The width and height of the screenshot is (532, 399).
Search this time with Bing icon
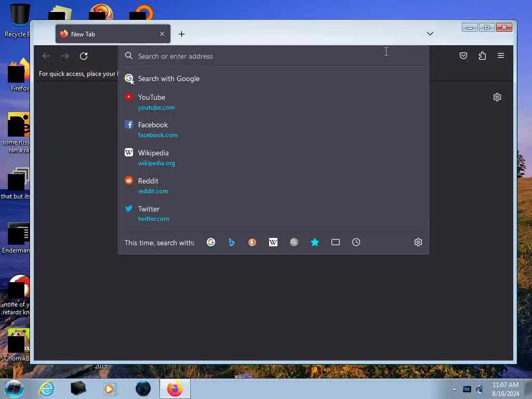pos(232,242)
